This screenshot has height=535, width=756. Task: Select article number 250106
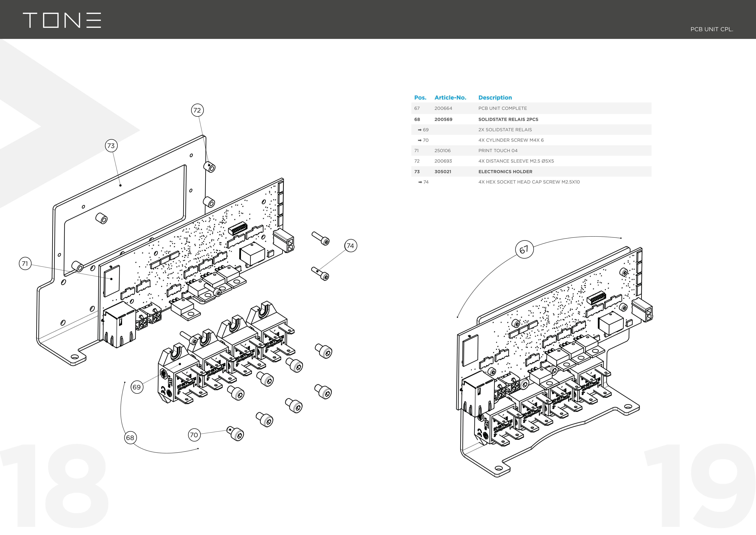coord(442,151)
